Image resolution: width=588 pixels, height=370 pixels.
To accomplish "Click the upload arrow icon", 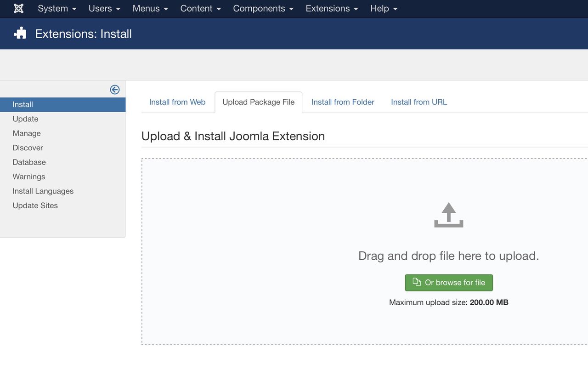I will [448, 215].
